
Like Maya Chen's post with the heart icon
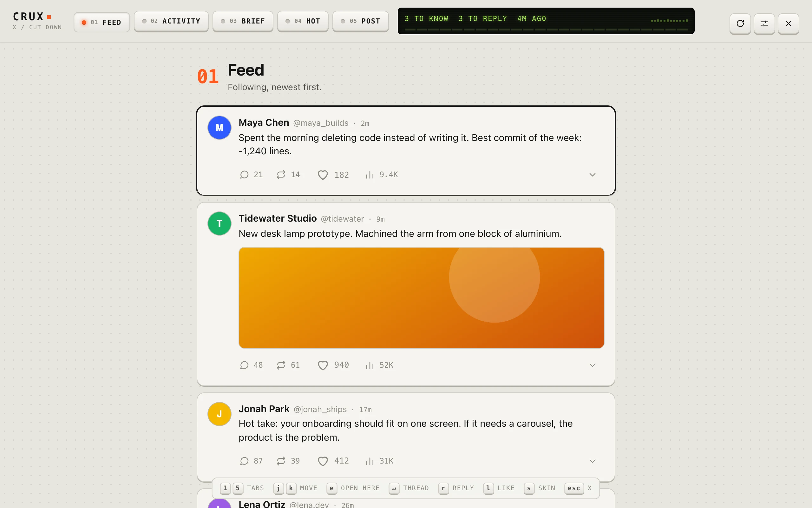click(323, 175)
